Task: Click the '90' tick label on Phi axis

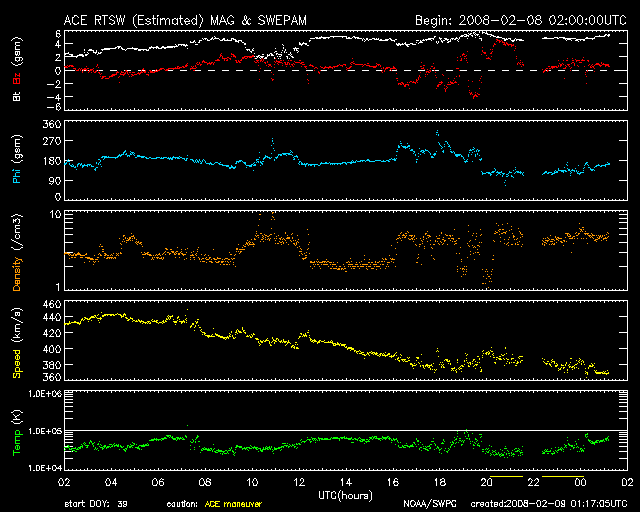Action: pos(55,180)
